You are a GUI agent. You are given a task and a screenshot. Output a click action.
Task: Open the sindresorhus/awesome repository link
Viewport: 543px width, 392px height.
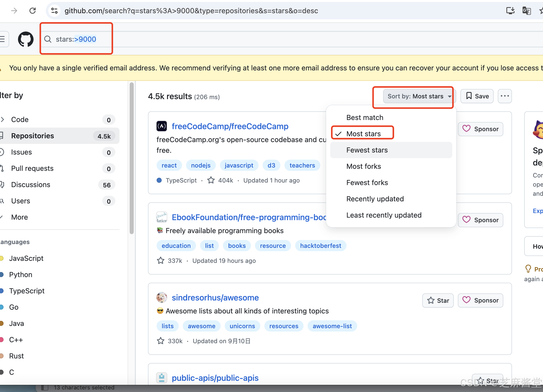coord(215,297)
